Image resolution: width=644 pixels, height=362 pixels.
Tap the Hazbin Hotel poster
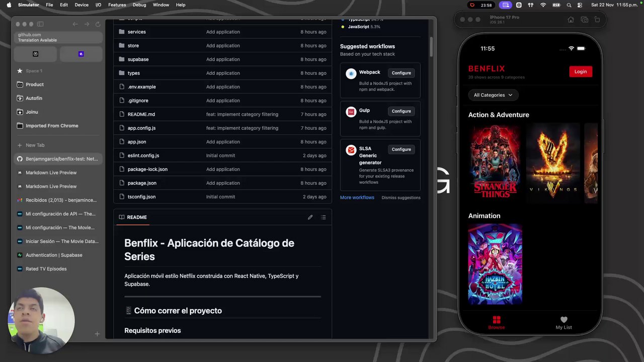coord(495,264)
